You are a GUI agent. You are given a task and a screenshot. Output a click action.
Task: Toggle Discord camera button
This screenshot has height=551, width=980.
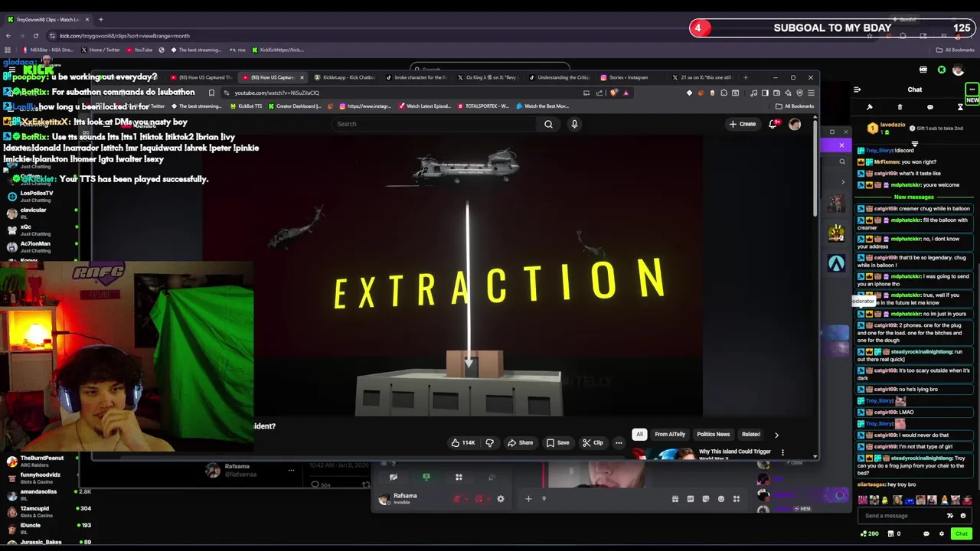point(394,477)
